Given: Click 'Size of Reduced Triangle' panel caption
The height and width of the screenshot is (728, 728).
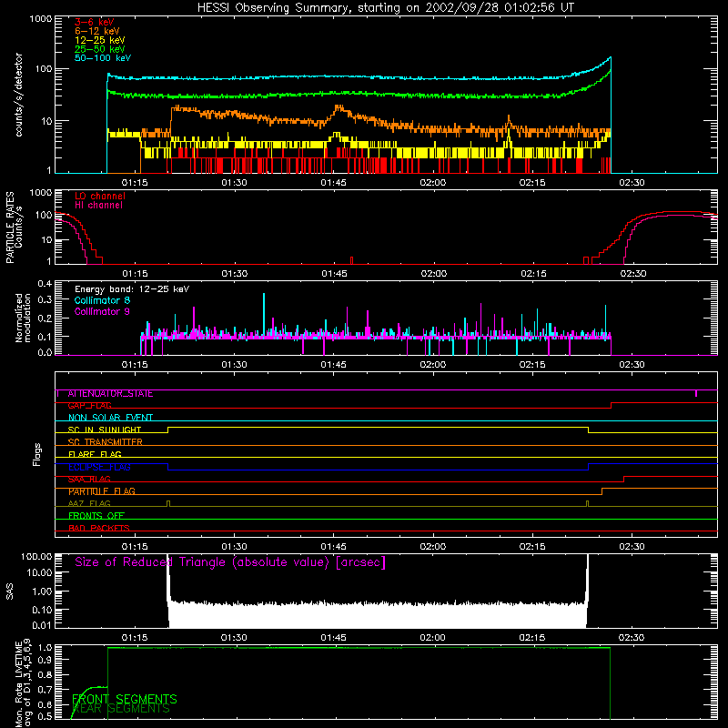Looking at the screenshot, I should (x=230, y=562).
